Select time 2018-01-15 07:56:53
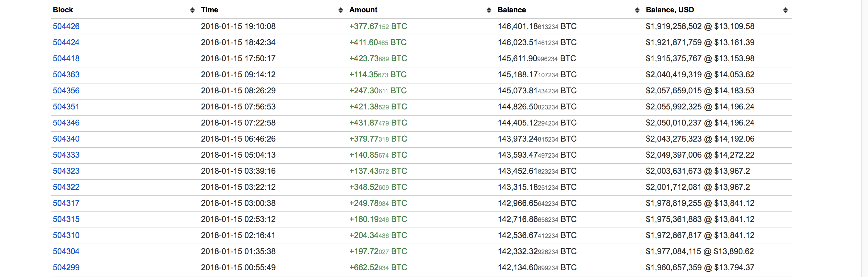Viewport: 868px width, 277px height. pos(238,107)
